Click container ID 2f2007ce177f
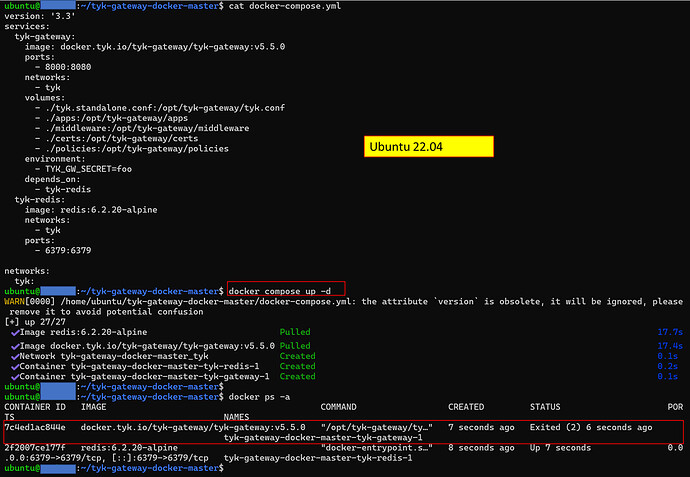The image size is (690, 477). [x=35, y=448]
